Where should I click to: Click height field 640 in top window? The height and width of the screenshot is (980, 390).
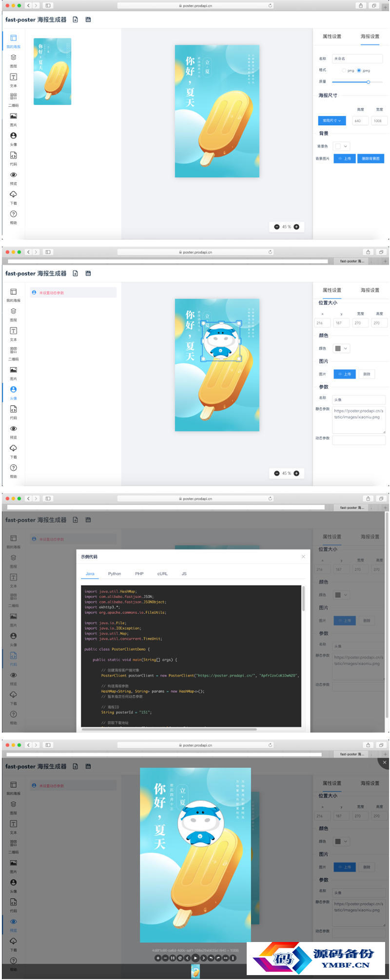[x=360, y=121]
